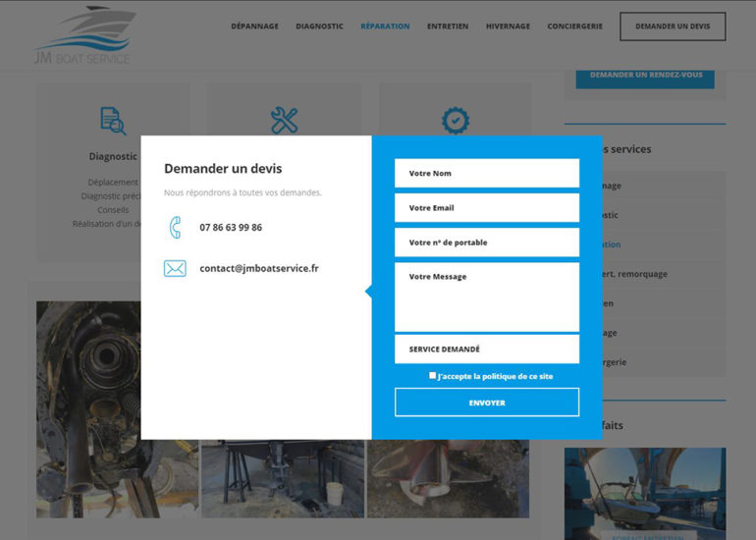
Task: Open the boat on stands photo thumbnail
Action: click(x=283, y=478)
